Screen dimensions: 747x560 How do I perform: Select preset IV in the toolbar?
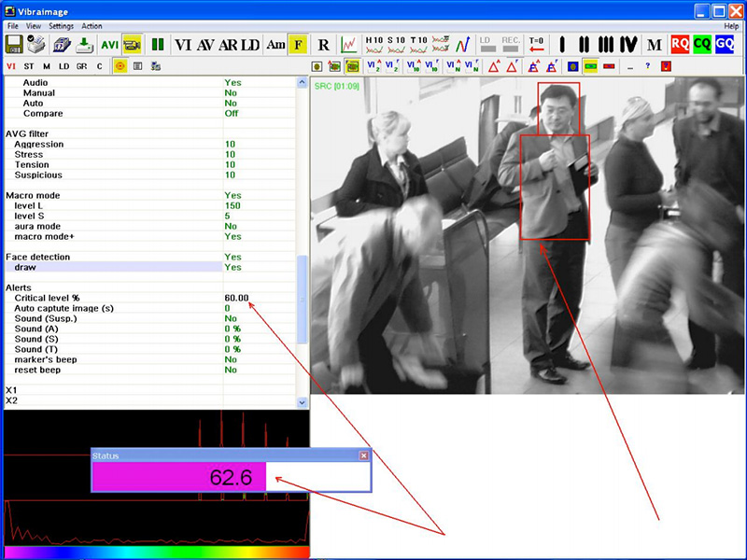coord(628,45)
